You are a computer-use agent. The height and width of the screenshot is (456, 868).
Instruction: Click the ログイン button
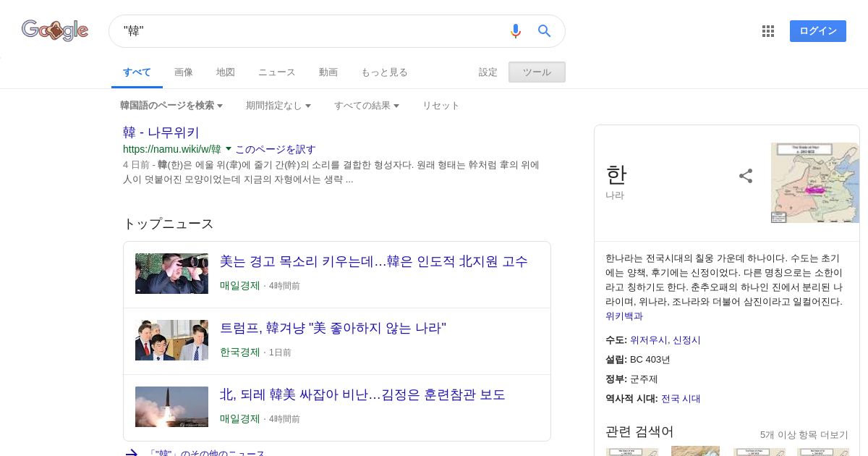click(818, 31)
